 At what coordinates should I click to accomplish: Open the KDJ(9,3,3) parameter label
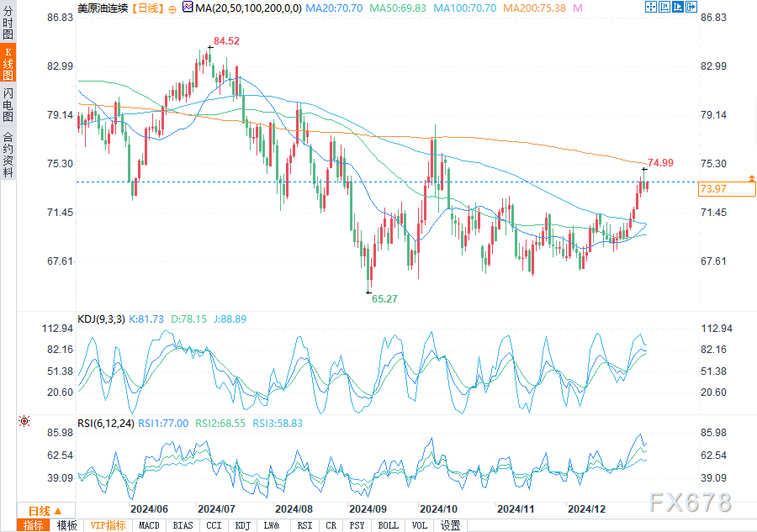[x=101, y=319]
